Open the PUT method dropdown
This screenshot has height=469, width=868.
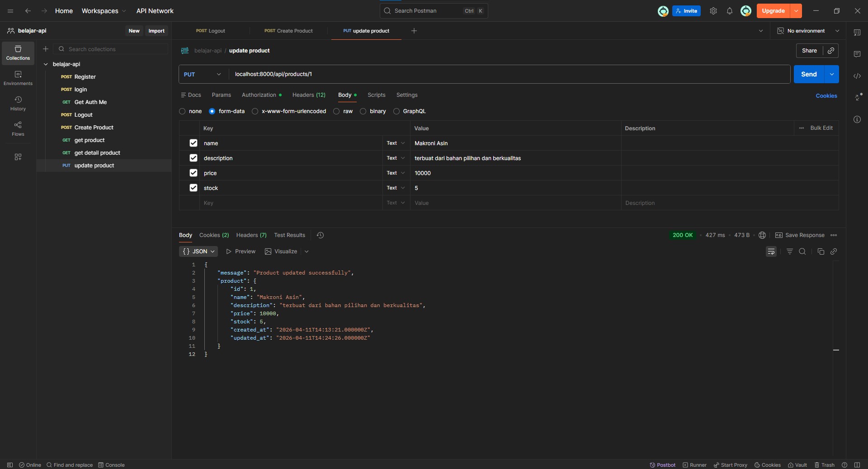pos(203,74)
